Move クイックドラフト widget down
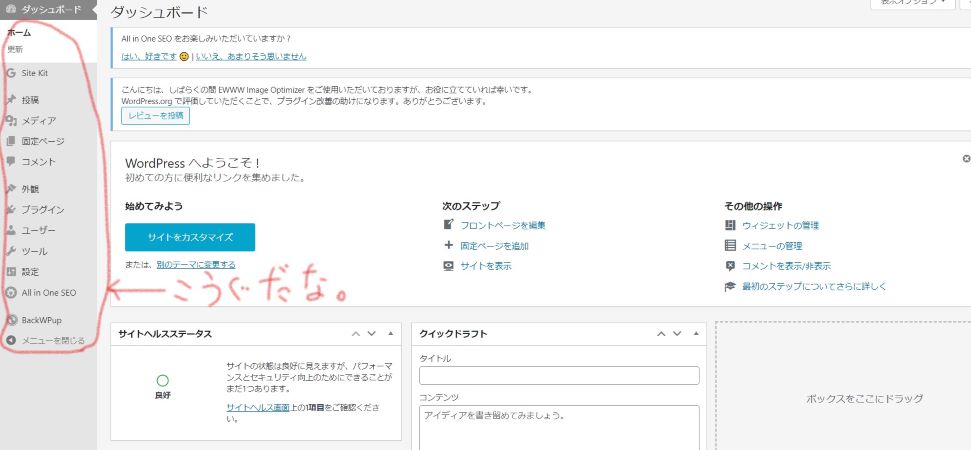971x450 pixels. 677,334
